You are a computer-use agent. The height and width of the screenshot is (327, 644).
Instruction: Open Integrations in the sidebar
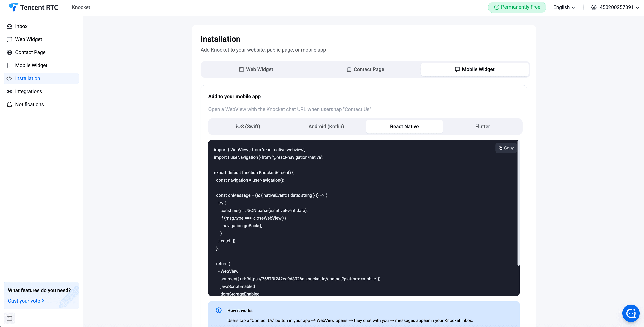pos(41,91)
